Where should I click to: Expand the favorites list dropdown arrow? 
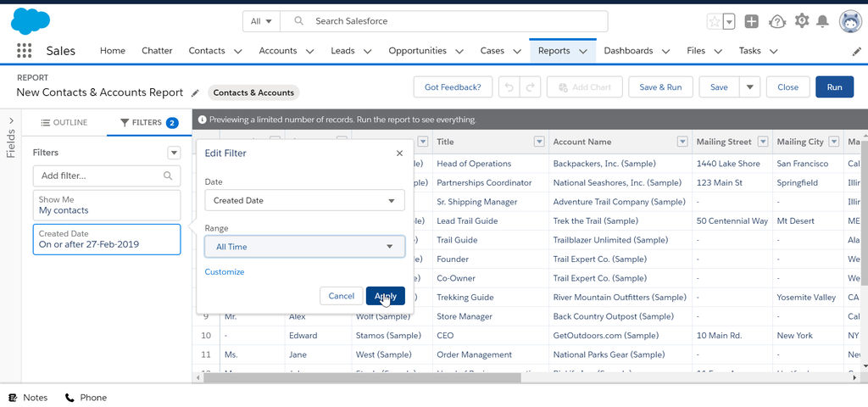click(729, 21)
